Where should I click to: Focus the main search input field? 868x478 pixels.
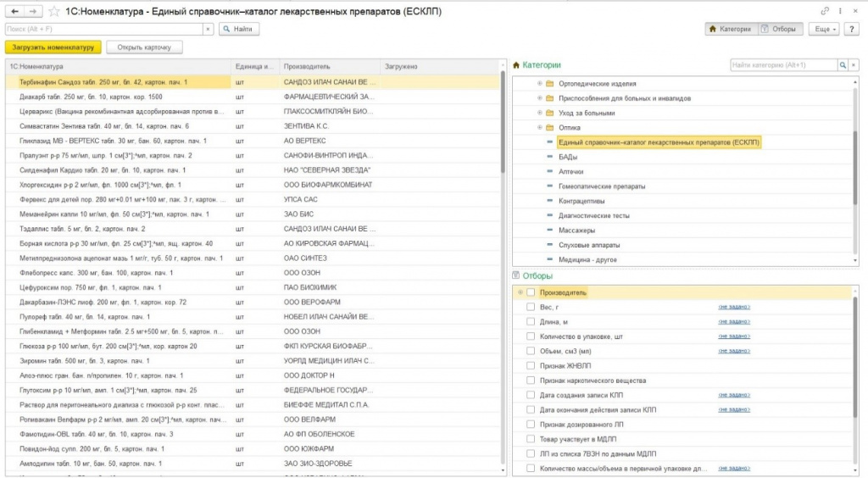(104, 29)
